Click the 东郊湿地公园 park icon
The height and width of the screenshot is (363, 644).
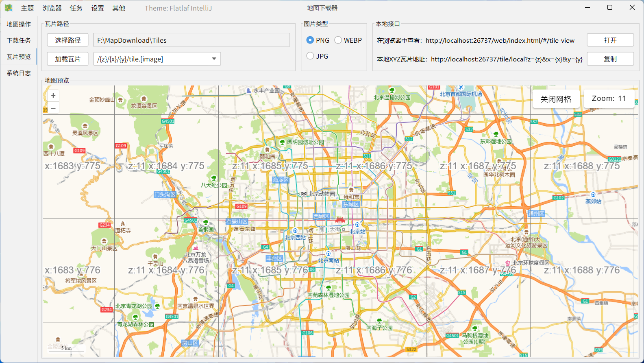[496, 134]
